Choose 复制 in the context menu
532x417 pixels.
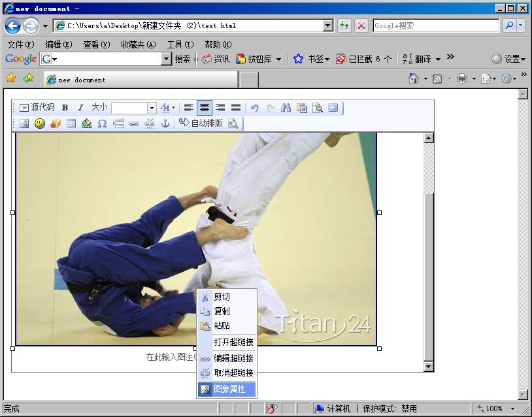[222, 311]
